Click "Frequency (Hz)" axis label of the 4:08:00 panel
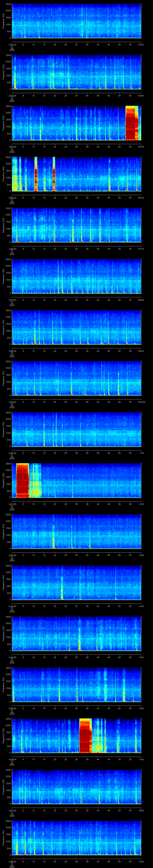The width and height of the screenshot is (153, 868). click(4, 838)
